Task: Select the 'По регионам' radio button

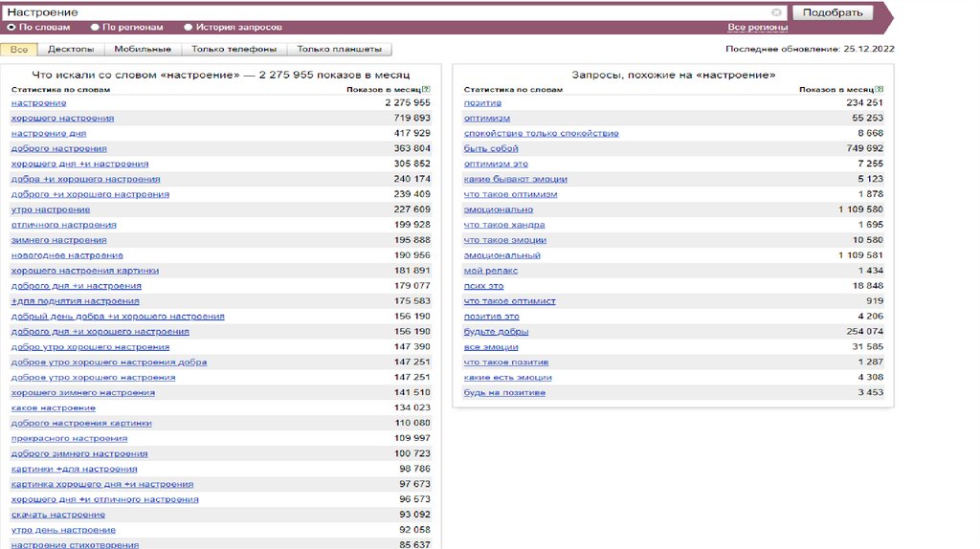Action: (x=95, y=28)
